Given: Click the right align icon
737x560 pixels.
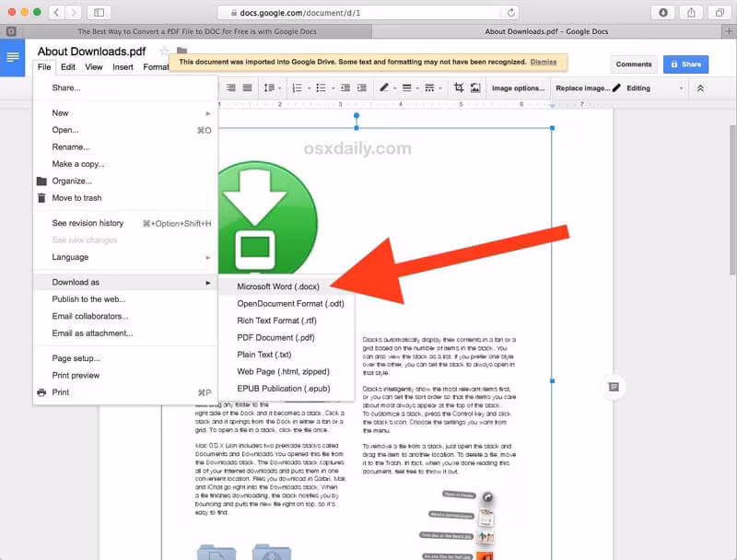Looking at the screenshot, I should [x=231, y=87].
